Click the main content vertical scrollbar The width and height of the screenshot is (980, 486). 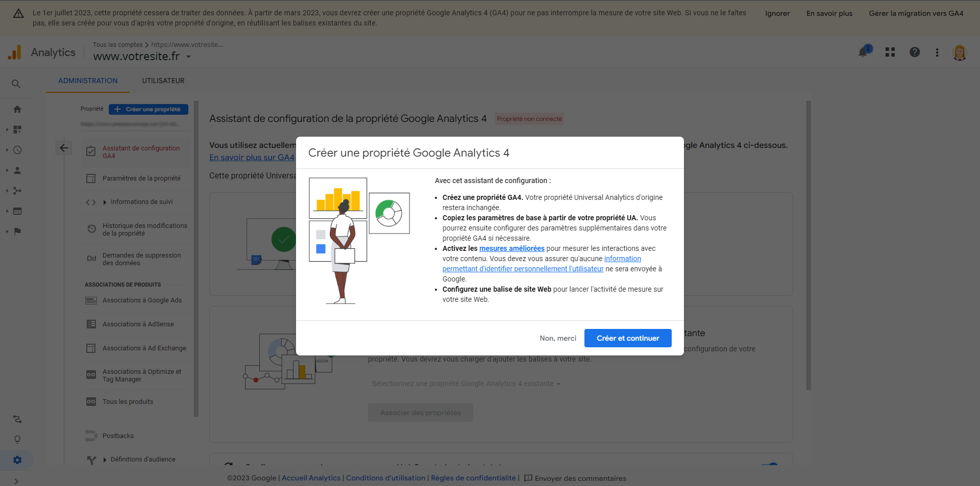(808, 245)
